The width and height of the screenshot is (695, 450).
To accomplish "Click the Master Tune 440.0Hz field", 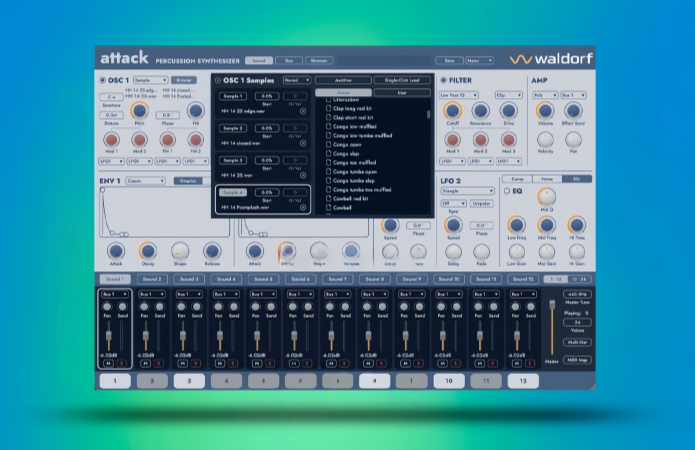I will click(x=577, y=294).
